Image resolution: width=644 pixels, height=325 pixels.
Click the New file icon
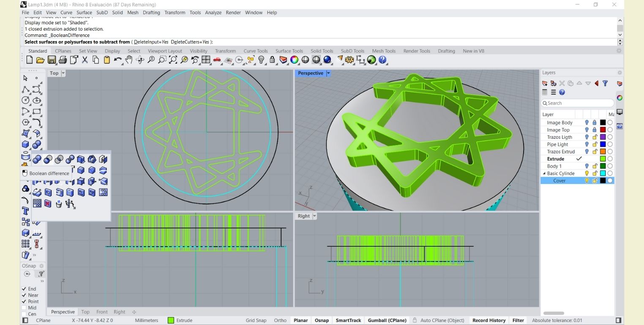tap(29, 60)
